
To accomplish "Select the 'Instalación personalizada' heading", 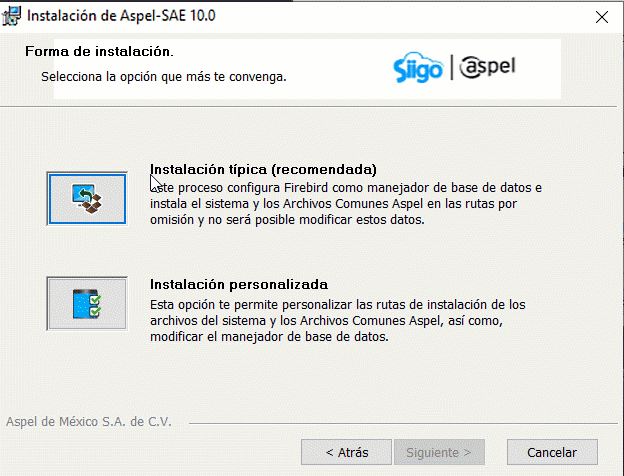I will point(239,283).
